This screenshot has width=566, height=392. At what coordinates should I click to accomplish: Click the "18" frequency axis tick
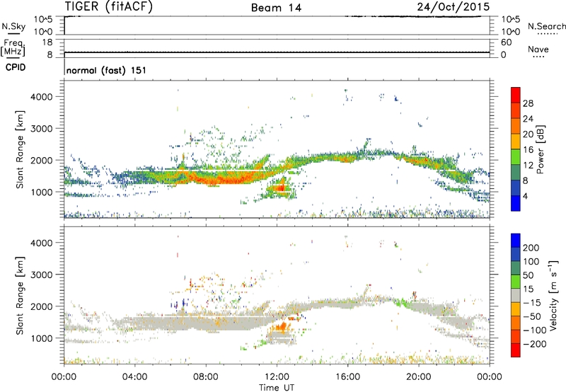pyautogui.click(x=47, y=42)
